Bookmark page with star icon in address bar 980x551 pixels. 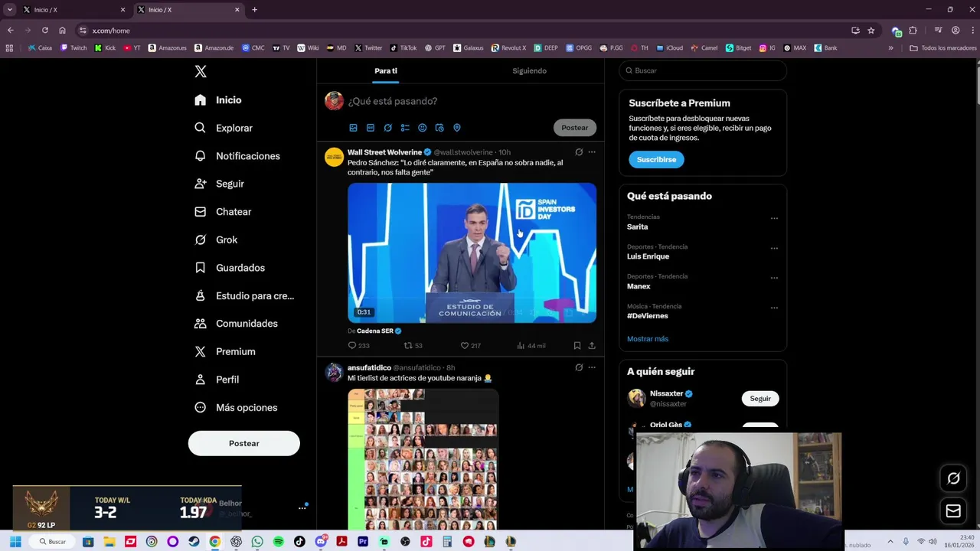point(871,31)
